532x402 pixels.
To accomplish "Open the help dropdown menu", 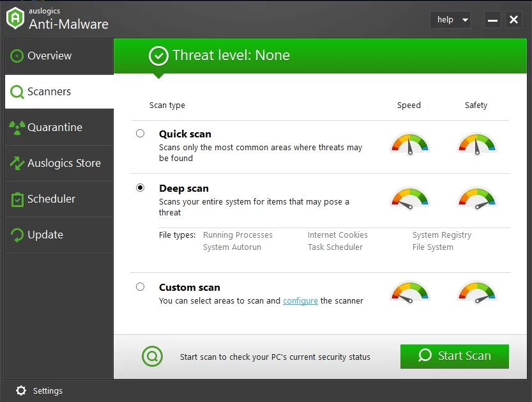I will tap(450, 20).
